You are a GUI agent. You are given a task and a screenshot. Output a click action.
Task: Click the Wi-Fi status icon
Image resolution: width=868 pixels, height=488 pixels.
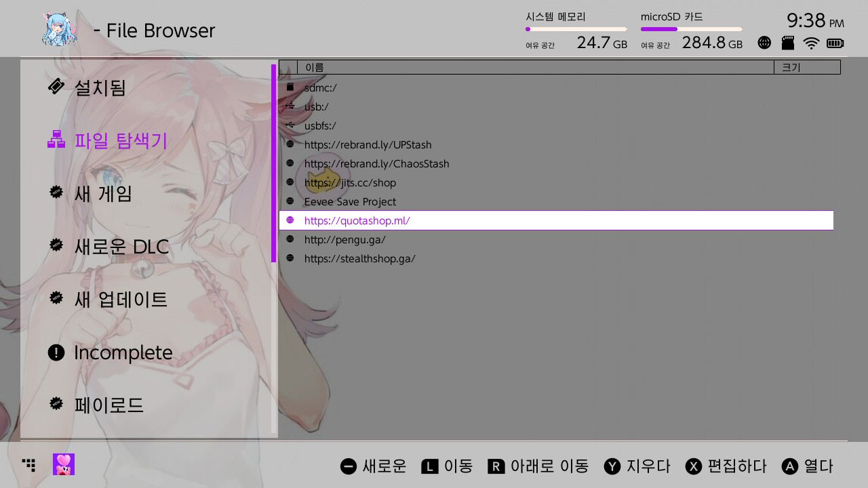pos(811,43)
